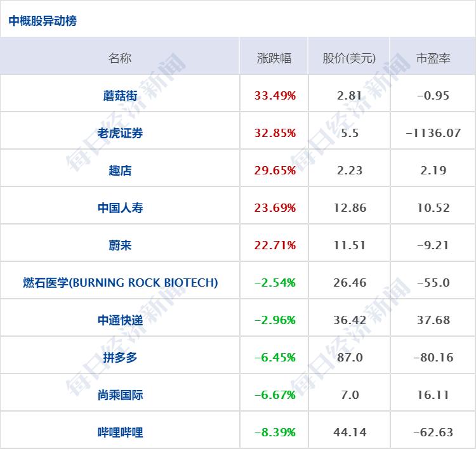Click the 股价(美元) column header
Viewport: 476px width, 449px height.
tap(349, 58)
